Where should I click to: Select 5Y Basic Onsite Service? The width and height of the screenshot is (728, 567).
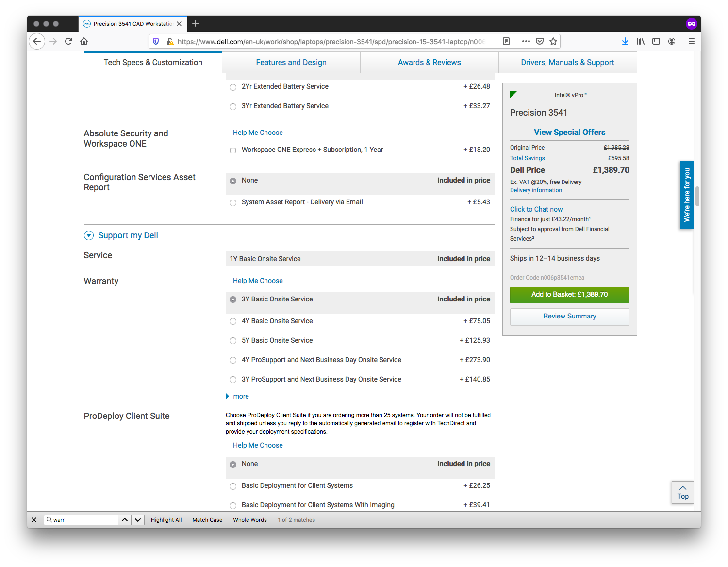(x=233, y=341)
